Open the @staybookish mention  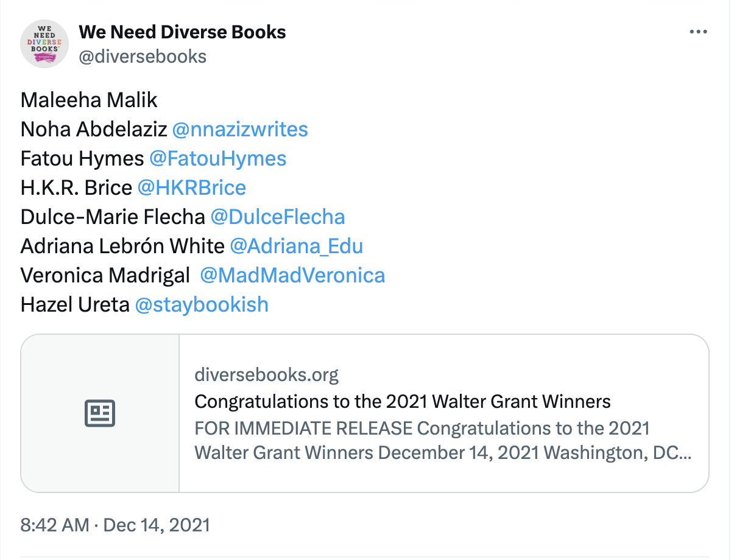(202, 304)
